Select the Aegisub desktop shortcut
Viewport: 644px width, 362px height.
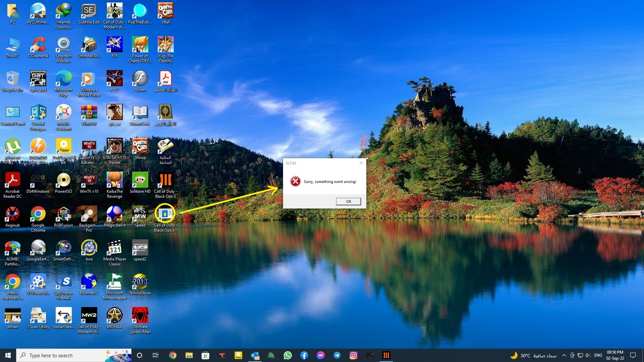(12, 217)
